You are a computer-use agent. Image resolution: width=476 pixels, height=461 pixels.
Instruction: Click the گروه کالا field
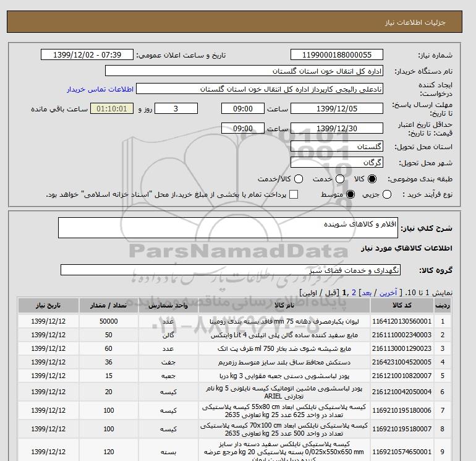(x=231, y=270)
